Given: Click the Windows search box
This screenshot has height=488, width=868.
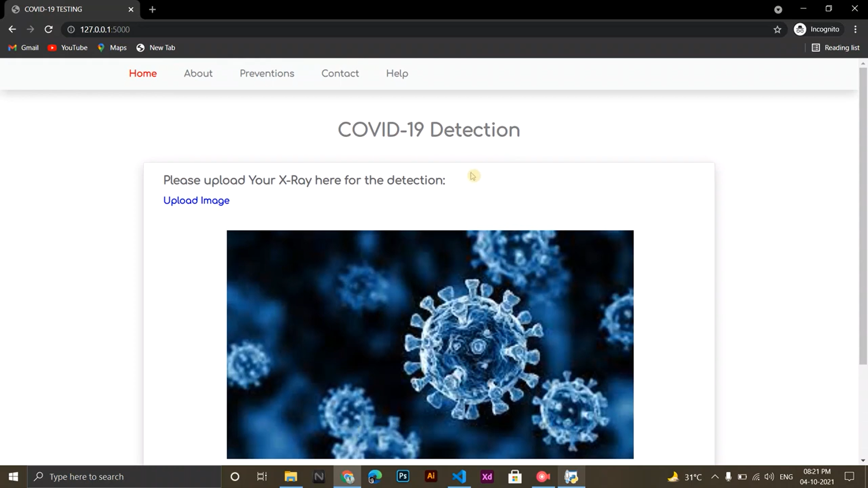Looking at the screenshot, I should [124, 476].
